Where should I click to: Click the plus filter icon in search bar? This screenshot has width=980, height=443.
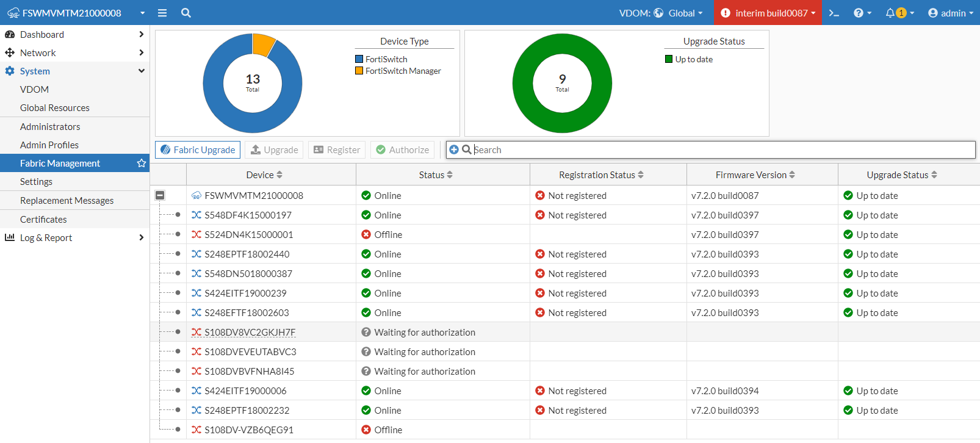[454, 149]
